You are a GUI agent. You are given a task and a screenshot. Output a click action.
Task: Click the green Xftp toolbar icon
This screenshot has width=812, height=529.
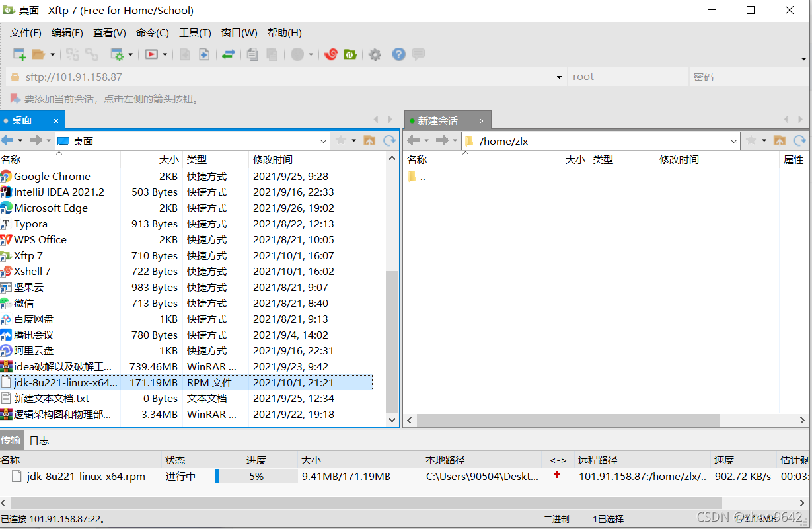tap(350, 54)
